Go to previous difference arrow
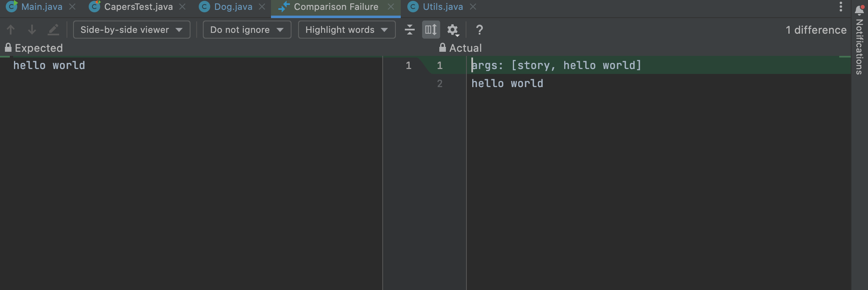Screen dimensions: 868x290 (11, 30)
